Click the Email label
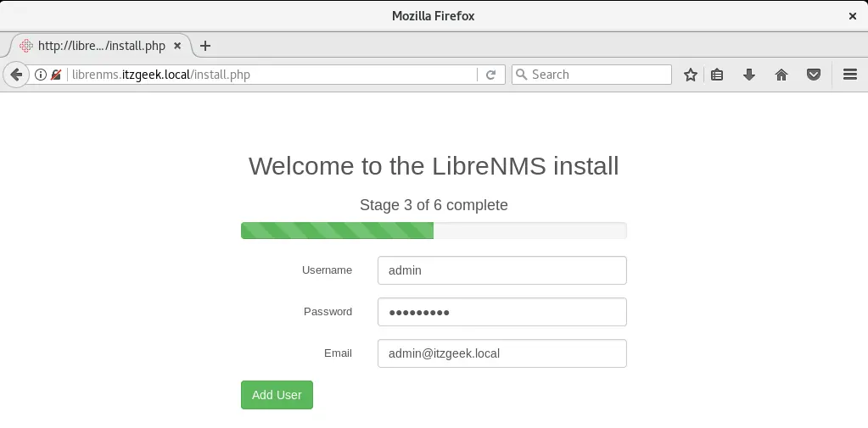The width and height of the screenshot is (868, 428). (x=338, y=353)
